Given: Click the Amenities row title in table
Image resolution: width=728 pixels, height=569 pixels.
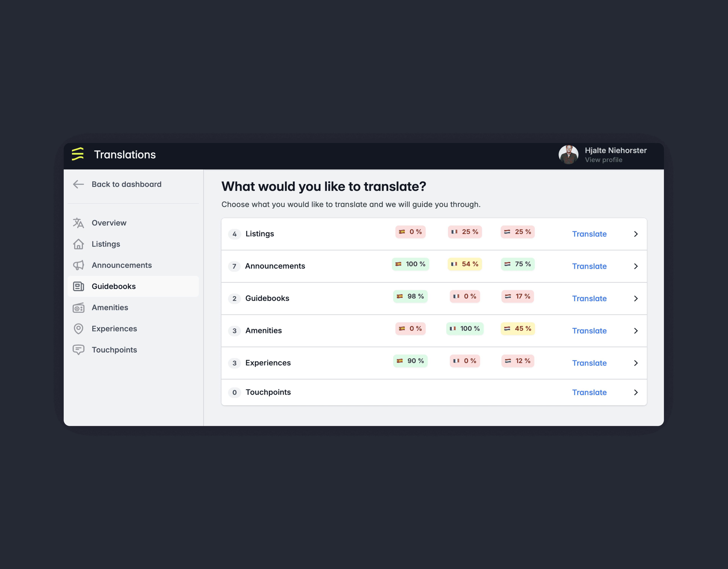Looking at the screenshot, I should point(264,331).
